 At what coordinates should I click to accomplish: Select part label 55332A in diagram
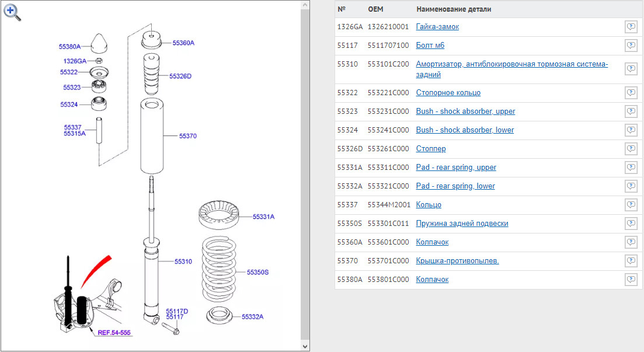click(x=252, y=316)
